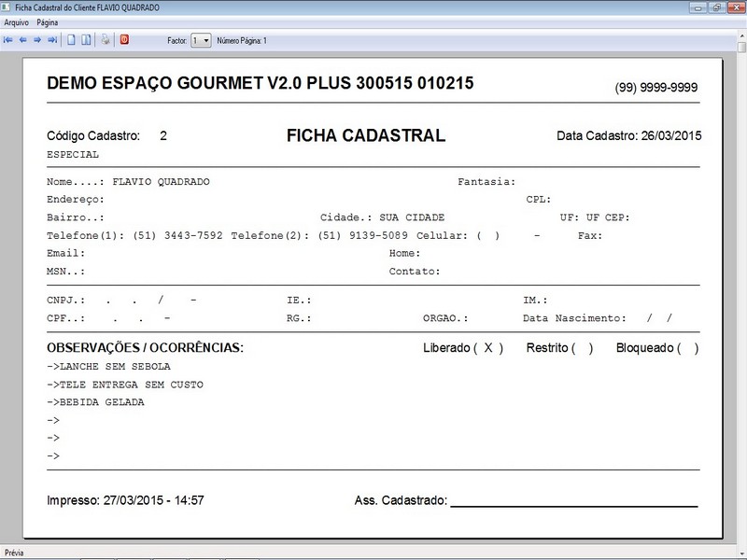Jump to the last page arrow

[x=52, y=40]
